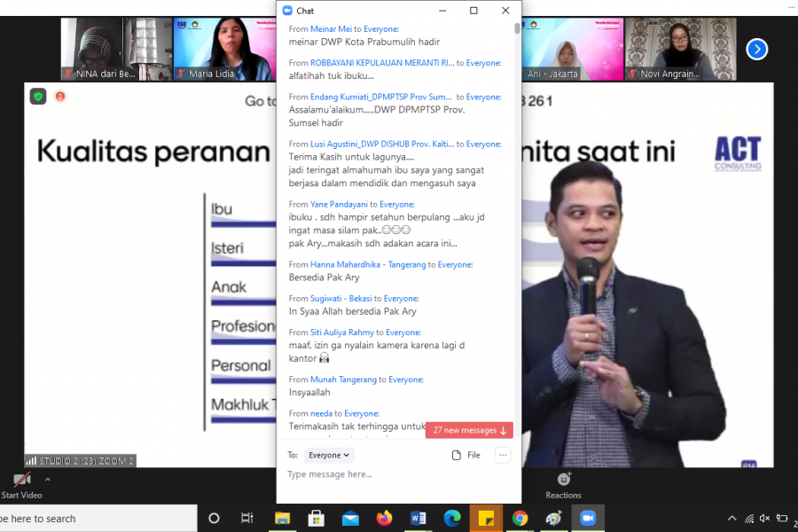Show next participants with right arrow
The height and width of the screenshot is (532, 798).
coord(756,49)
